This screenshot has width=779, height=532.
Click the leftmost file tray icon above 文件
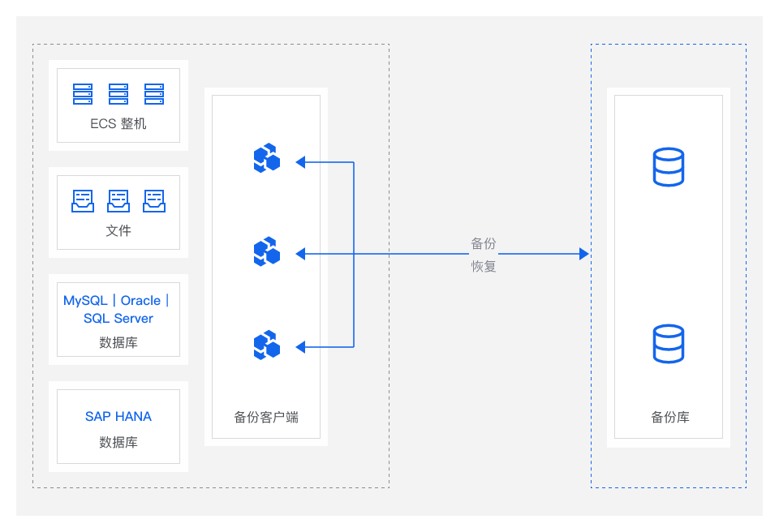point(83,200)
